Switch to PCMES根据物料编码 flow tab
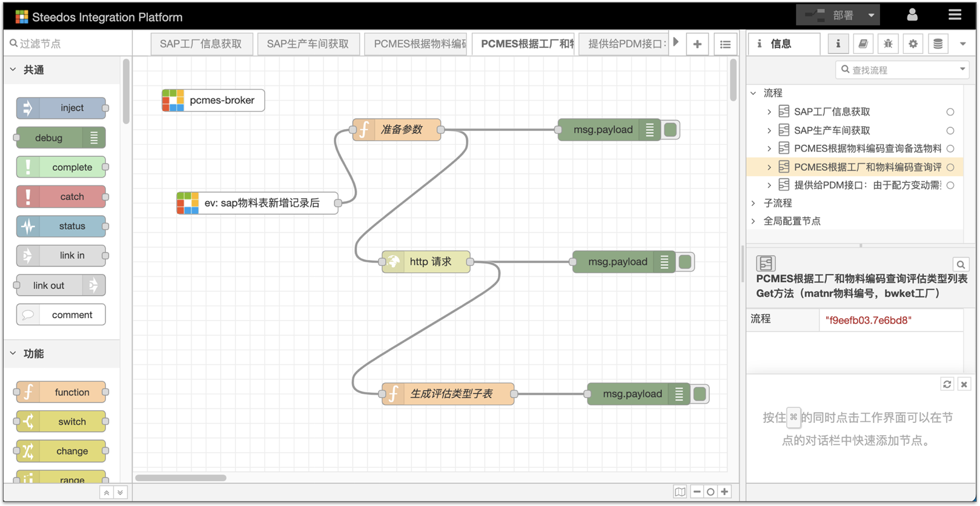The width and height of the screenshot is (980, 506). click(416, 44)
